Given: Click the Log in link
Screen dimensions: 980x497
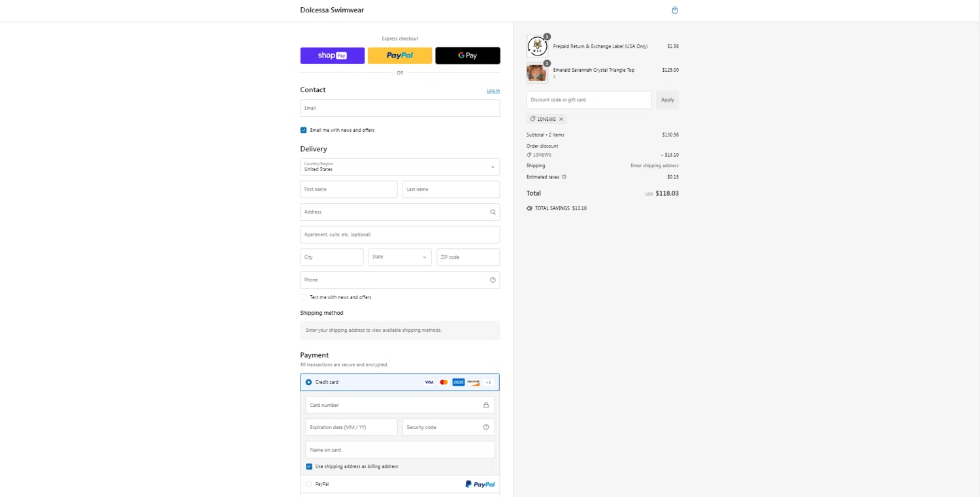Looking at the screenshot, I should pos(493,91).
